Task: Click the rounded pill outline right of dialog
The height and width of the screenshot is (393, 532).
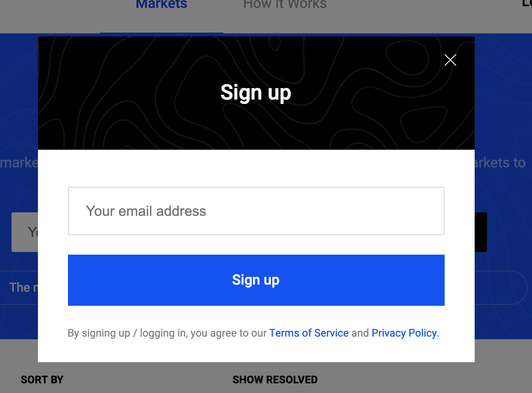Action: 501,287
